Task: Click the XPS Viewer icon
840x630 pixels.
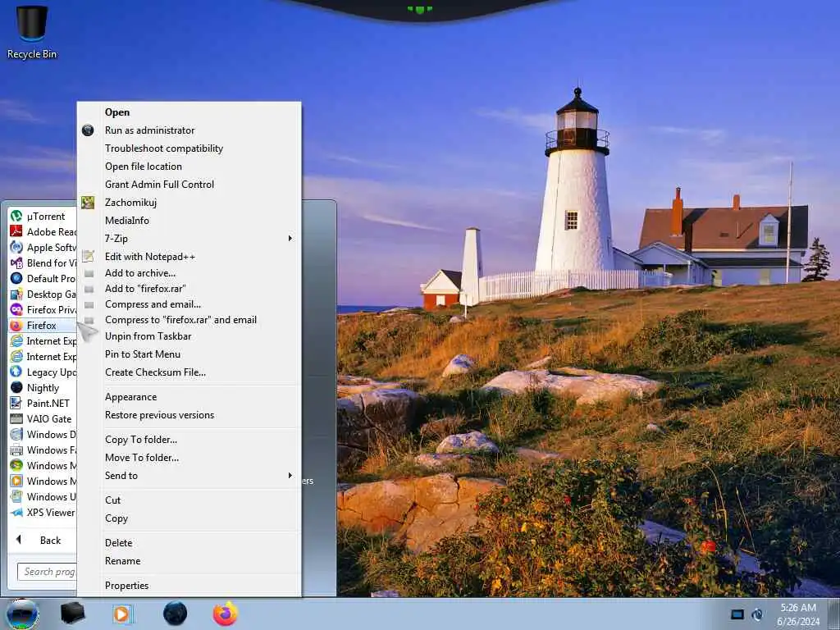Action: point(16,513)
